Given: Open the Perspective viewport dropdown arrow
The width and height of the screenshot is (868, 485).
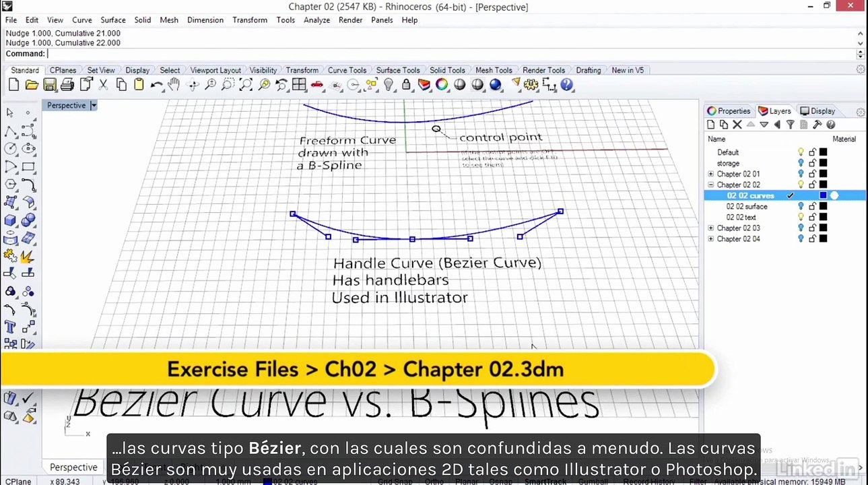Looking at the screenshot, I should pyautogui.click(x=94, y=105).
